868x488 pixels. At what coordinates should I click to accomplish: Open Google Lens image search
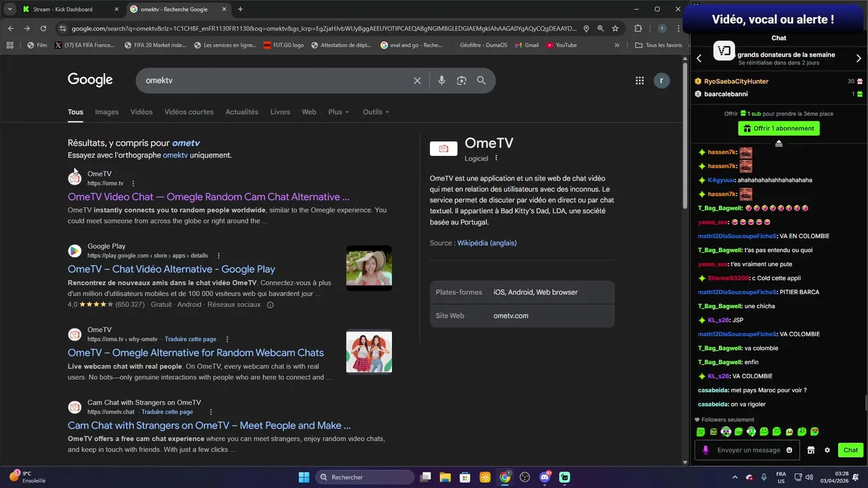coord(462,81)
